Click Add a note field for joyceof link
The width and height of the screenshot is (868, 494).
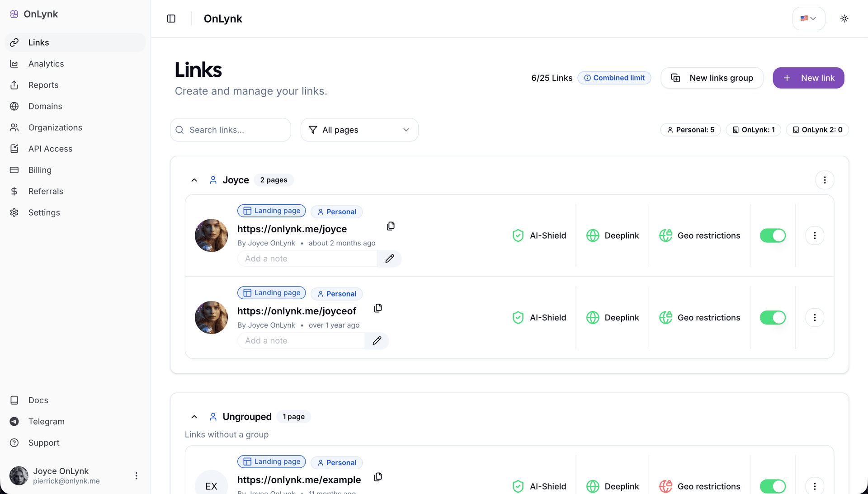[301, 341]
